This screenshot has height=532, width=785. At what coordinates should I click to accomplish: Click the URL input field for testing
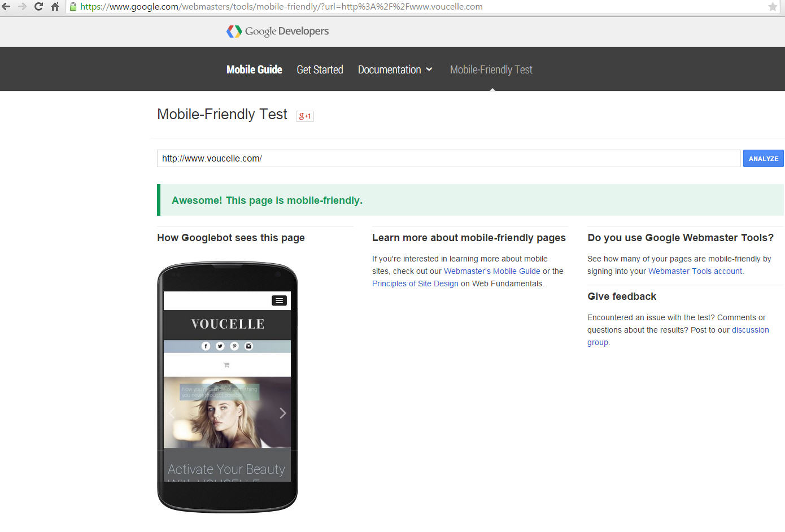pyautogui.click(x=448, y=158)
